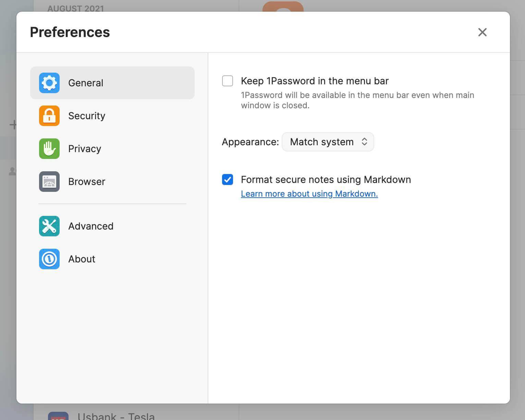Image resolution: width=525 pixels, height=420 pixels.
Task: Click the orange Security padlock icon
Action: click(x=49, y=116)
